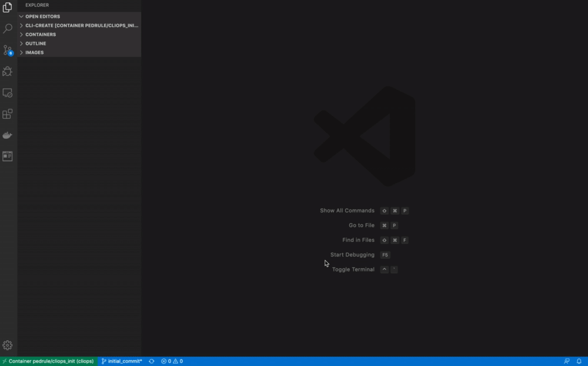Click the errors count icon in status bar

[x=163, y=361]
